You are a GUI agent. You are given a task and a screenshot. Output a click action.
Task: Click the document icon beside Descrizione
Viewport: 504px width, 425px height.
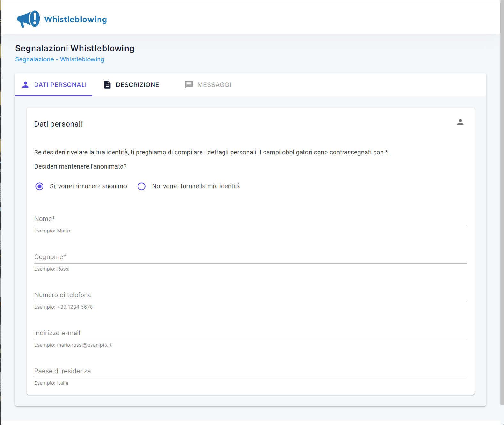tap(107, 85)
